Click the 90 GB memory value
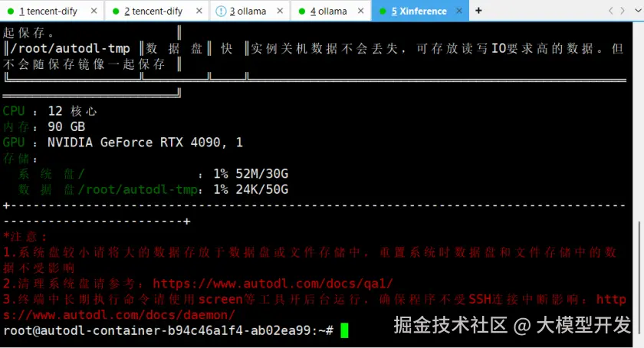644x348 pixels. pyautogui.click(x=67, y=126)
